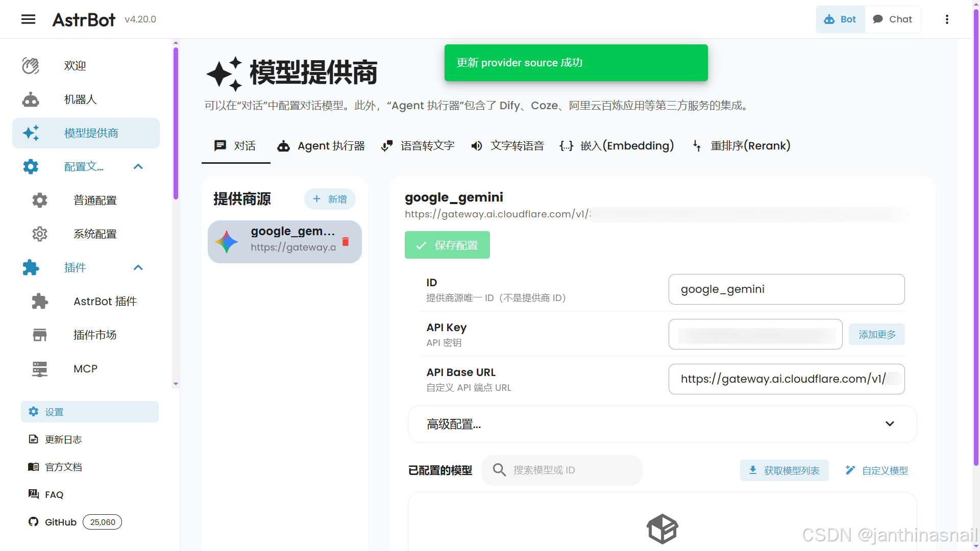Click the GitHub star count 25,060
Screen dimensions: 980x551
click(103, 522)
